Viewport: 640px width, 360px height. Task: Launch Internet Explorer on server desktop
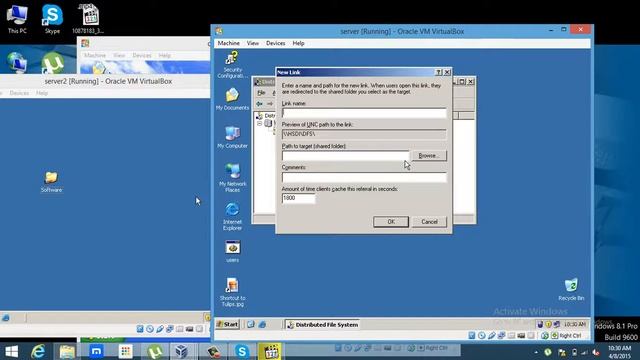pos(232,216)
